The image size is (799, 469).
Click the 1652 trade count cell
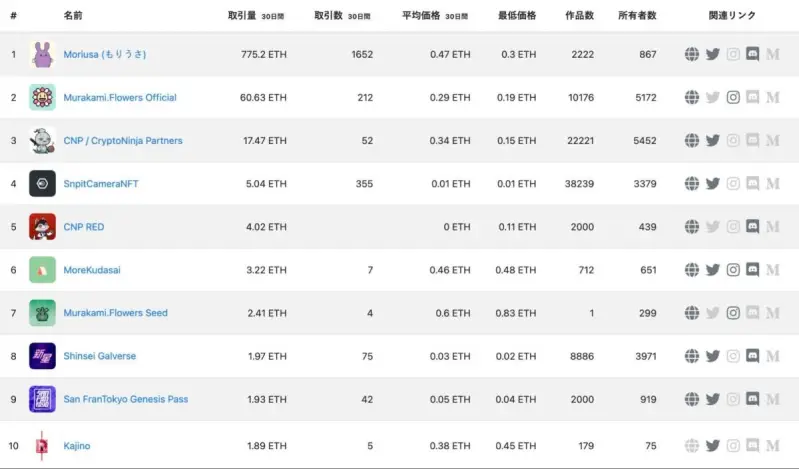pyautogui.click(x=362, y=54)
